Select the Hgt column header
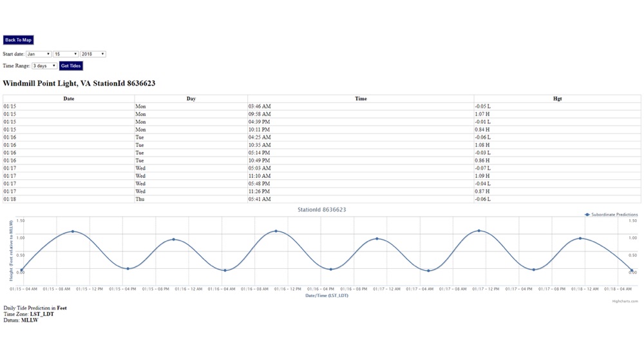Screen dimensions: 644x363 pyautogui.click(x=557, y=99)
